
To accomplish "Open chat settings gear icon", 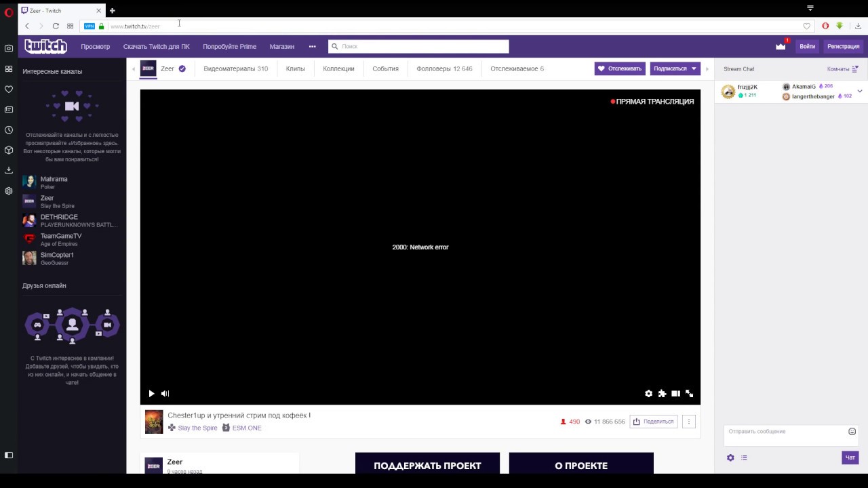I will (x=730, y=457).
